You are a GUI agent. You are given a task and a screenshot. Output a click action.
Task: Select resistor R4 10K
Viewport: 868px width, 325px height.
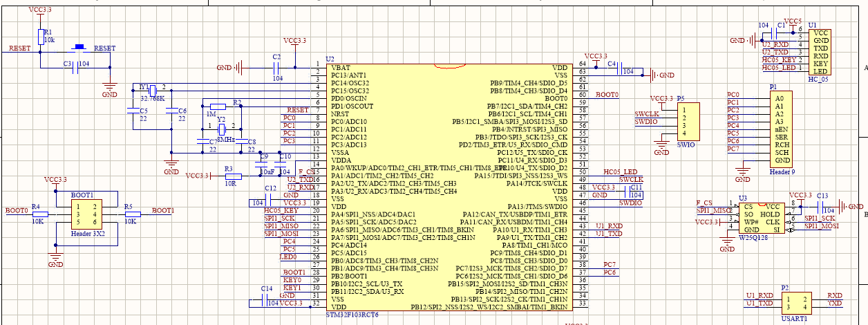39,214
